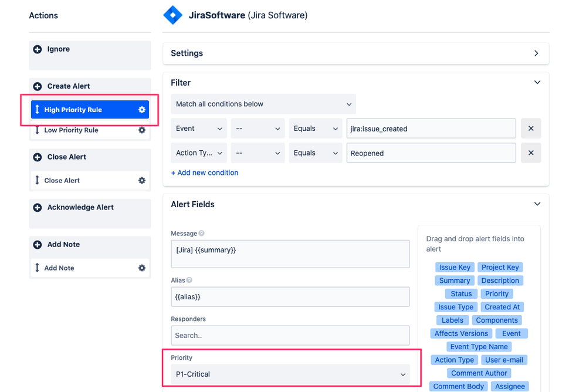Click the Reopened value field
Image resolution: width=586 pixels, height=392 pixels.
click(431, 153)
